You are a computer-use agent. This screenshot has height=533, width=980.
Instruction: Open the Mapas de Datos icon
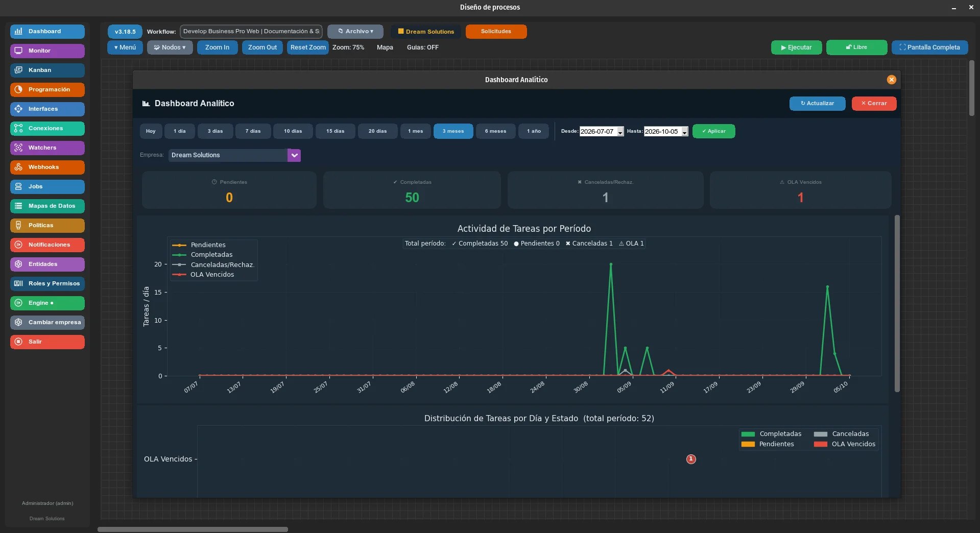pos(18,206)
